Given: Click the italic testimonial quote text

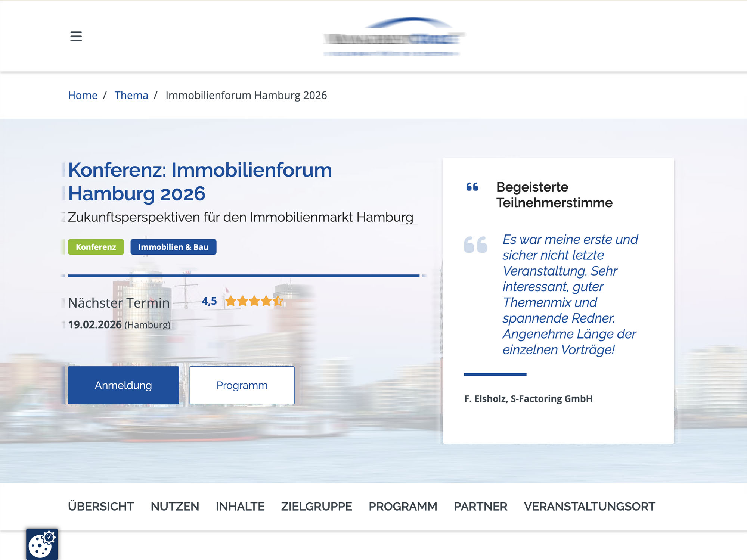Looking at the screenshot, I should (570, 295).
